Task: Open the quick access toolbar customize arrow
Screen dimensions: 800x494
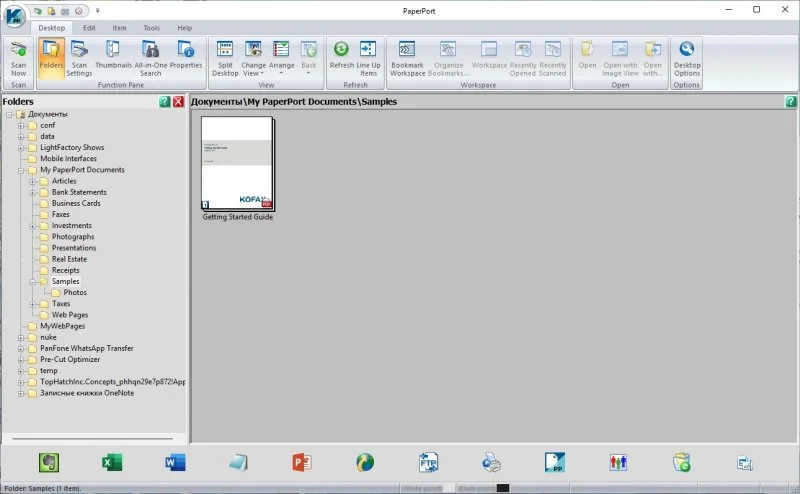Action: click(97, 11)
